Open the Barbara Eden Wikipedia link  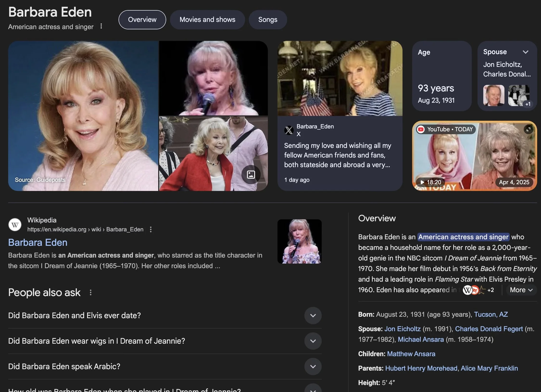38,242
